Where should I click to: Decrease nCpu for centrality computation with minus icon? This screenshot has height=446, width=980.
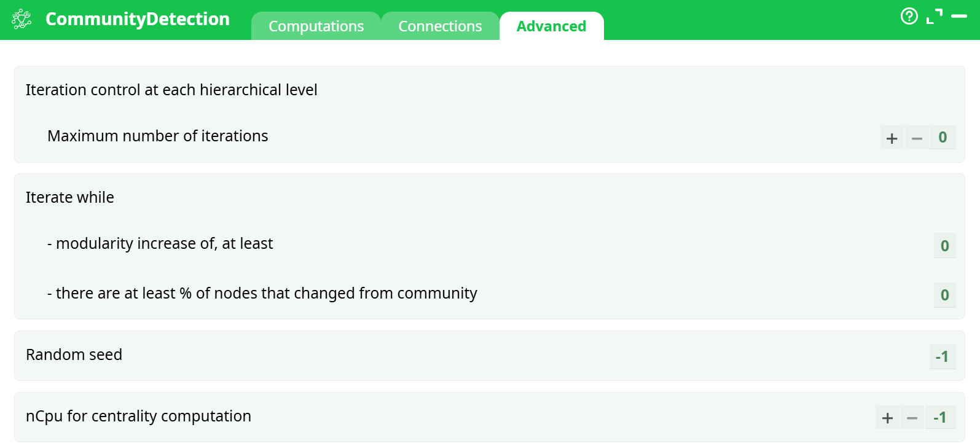pos(912,417)
